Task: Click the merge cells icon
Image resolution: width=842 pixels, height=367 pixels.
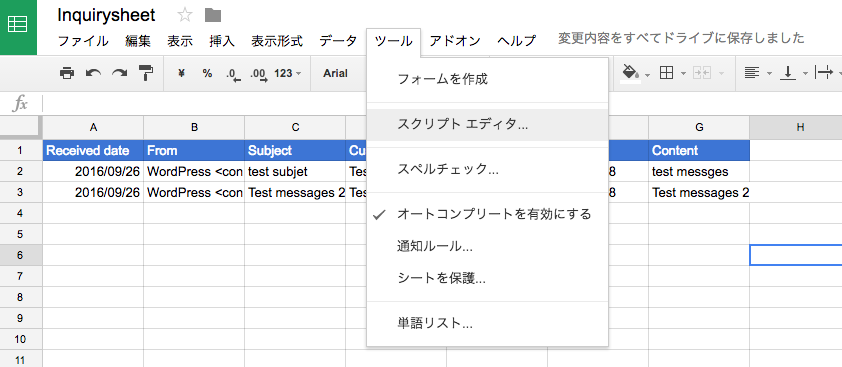Action: point(702,73)
